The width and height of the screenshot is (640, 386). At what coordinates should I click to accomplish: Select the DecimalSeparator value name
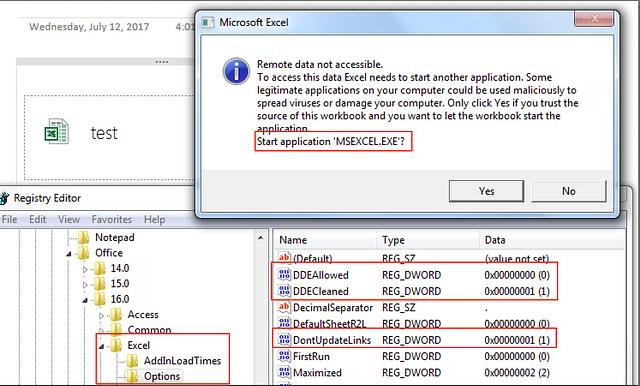tap(333, 308)
